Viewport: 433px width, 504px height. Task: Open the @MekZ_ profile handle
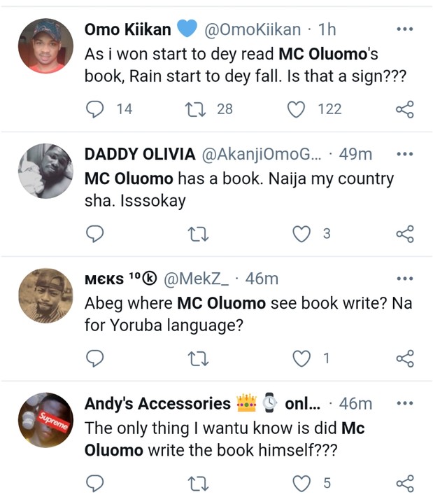[197, 279]
